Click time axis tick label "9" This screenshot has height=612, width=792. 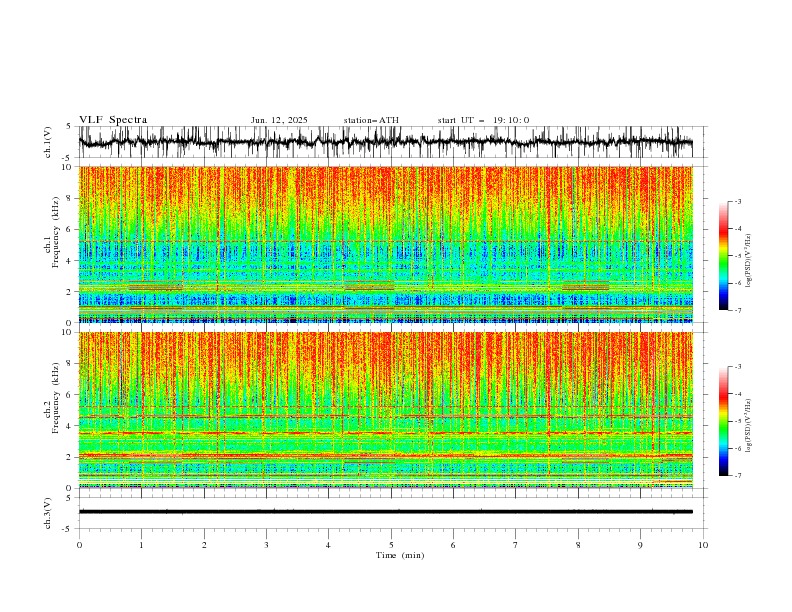click(640, 545)
